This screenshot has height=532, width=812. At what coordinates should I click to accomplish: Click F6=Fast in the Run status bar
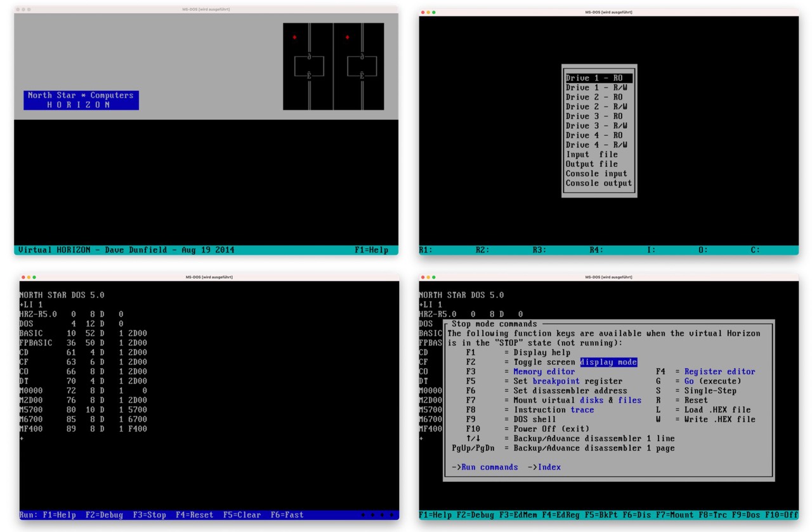point(287,515)
